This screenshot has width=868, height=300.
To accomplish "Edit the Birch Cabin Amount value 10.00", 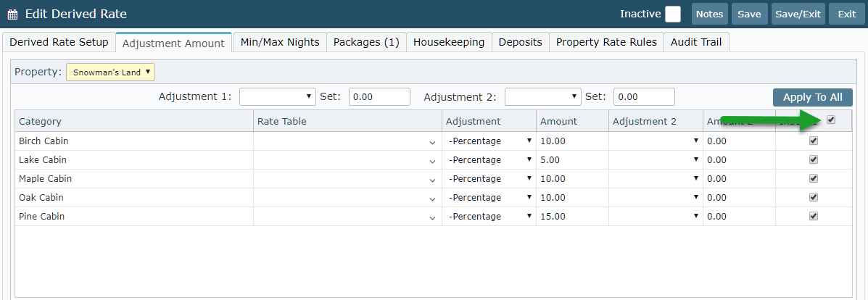I will tap(572, 141).
